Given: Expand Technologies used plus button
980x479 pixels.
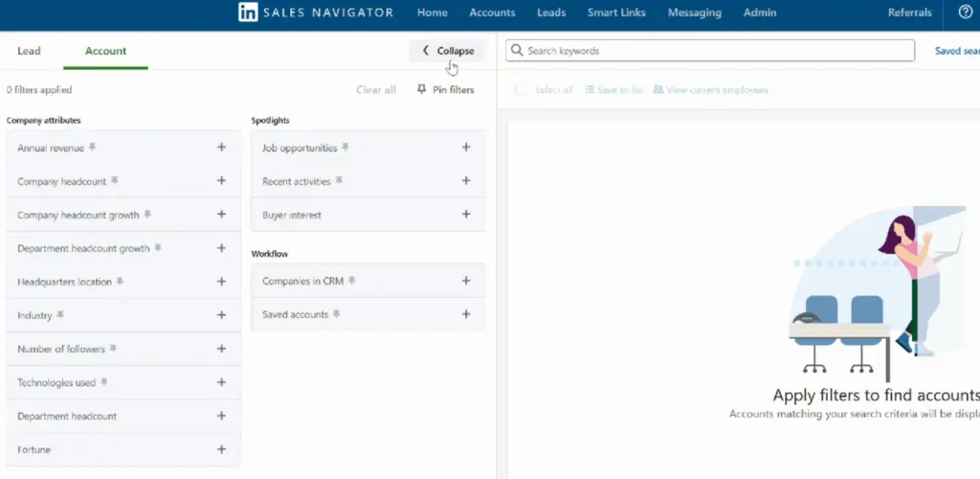Looking at the screenshot, I should pos(221,382).
